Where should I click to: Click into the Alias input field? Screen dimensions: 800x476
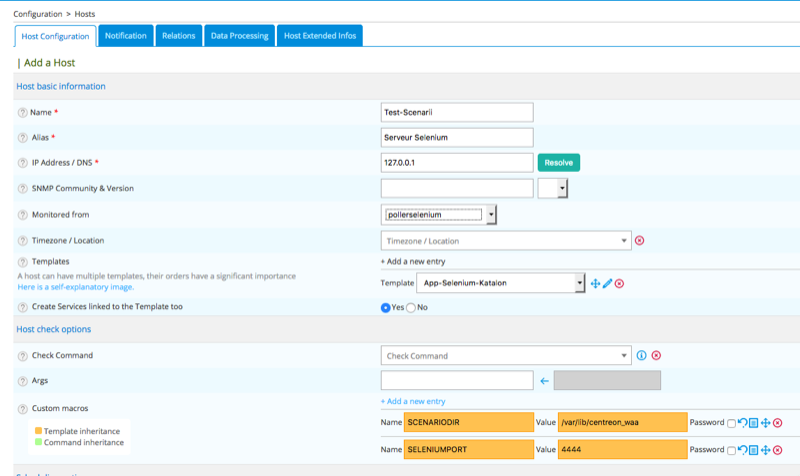457,137
